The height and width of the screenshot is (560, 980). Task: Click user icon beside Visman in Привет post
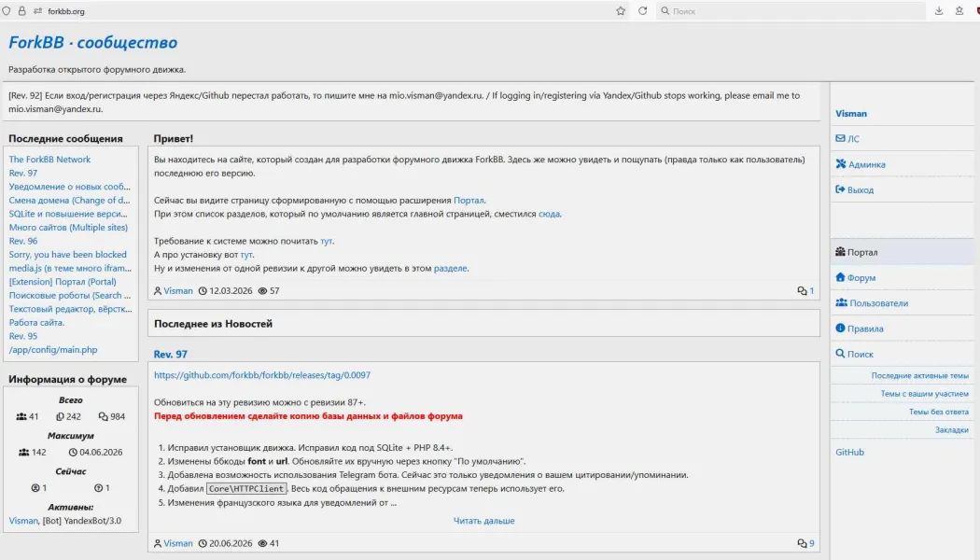tap(158, 290)
